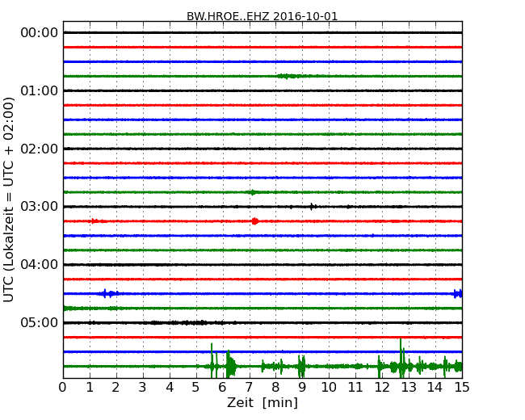Select minute tick label 8

tap(275, 388)
